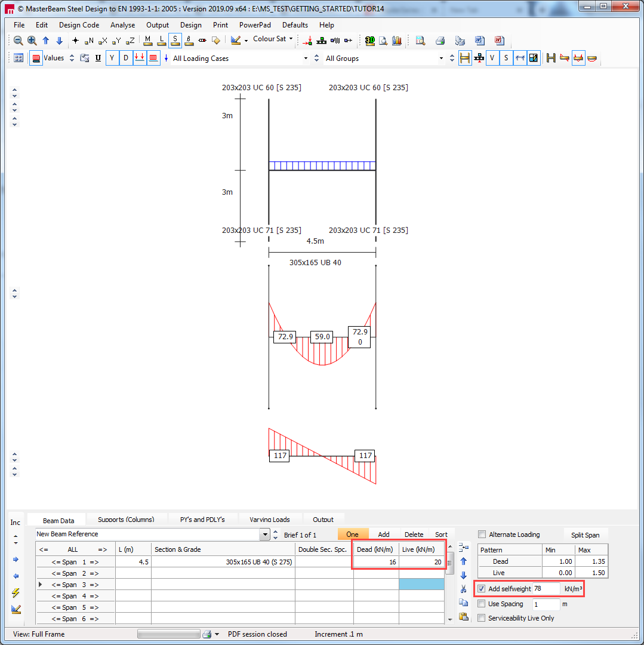The image size is (644, 645).
Task: Toggle the underline U icon
Action: click(98, 58)
